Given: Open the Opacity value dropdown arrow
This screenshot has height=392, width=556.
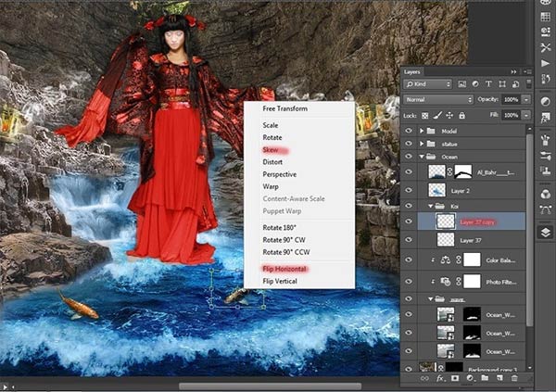Looking at the screenshot, I should coord(526,100).
